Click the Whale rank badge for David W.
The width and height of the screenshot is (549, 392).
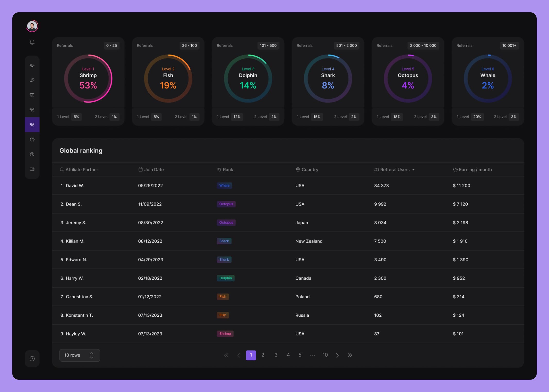[224, 185]
